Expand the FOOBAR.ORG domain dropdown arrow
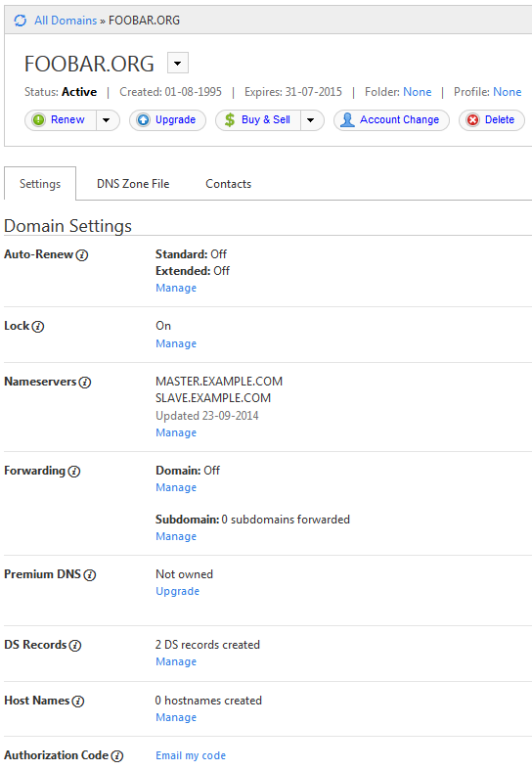This screenshot has width=532, height=771. click(x=178, y=63)
